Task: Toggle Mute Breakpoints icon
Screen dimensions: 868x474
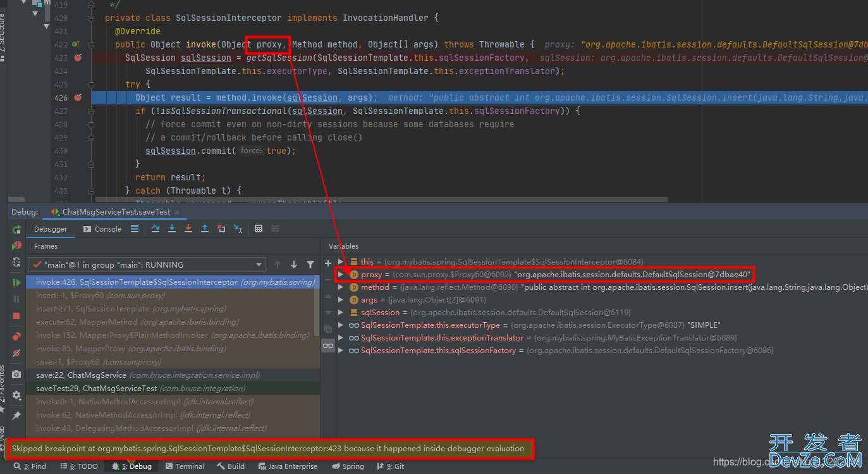Action: click(x=16, y=353)
